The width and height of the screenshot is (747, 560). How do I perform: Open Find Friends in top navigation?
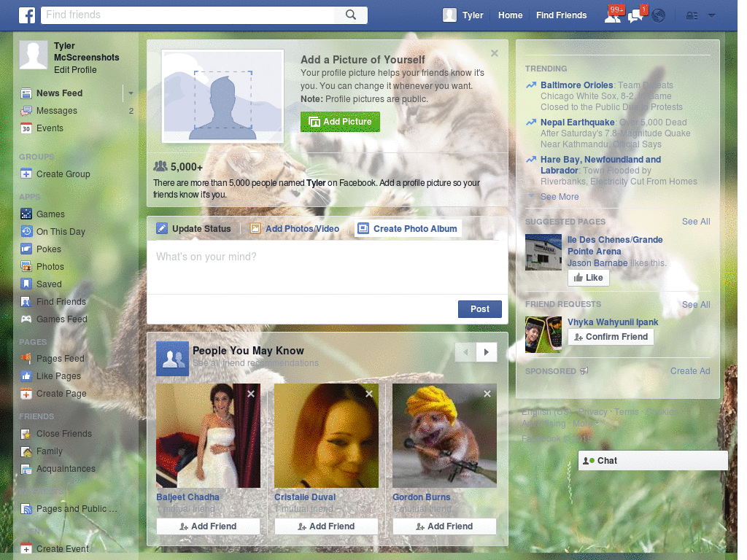(561, 15)
